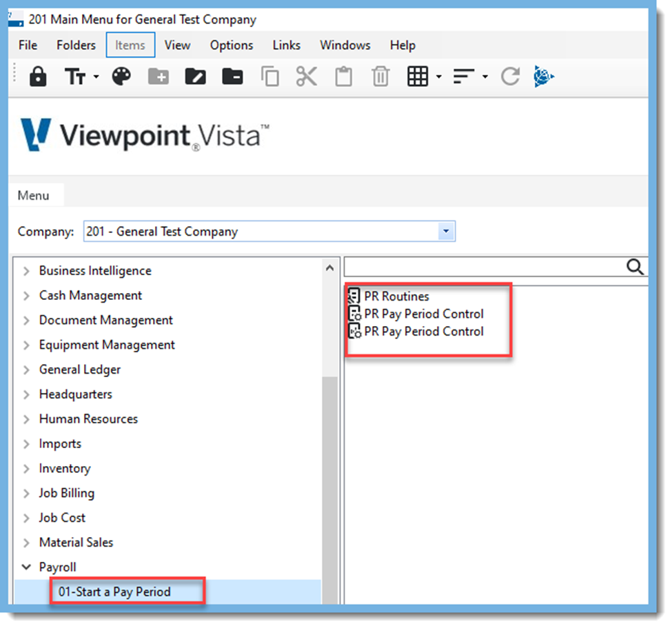Expand the General Ledger module
The width and height of the screenshot is (672, 628).
(x=26, y=370)
